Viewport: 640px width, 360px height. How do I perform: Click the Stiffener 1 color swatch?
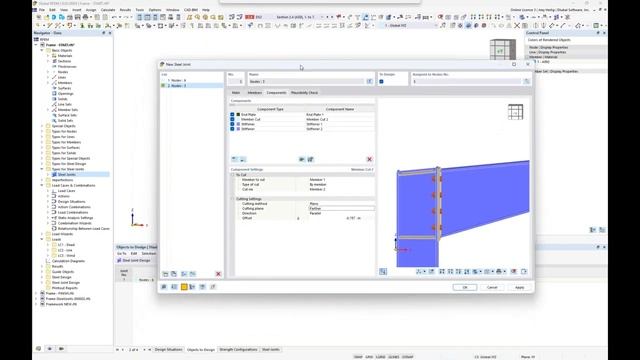[238, 124]
